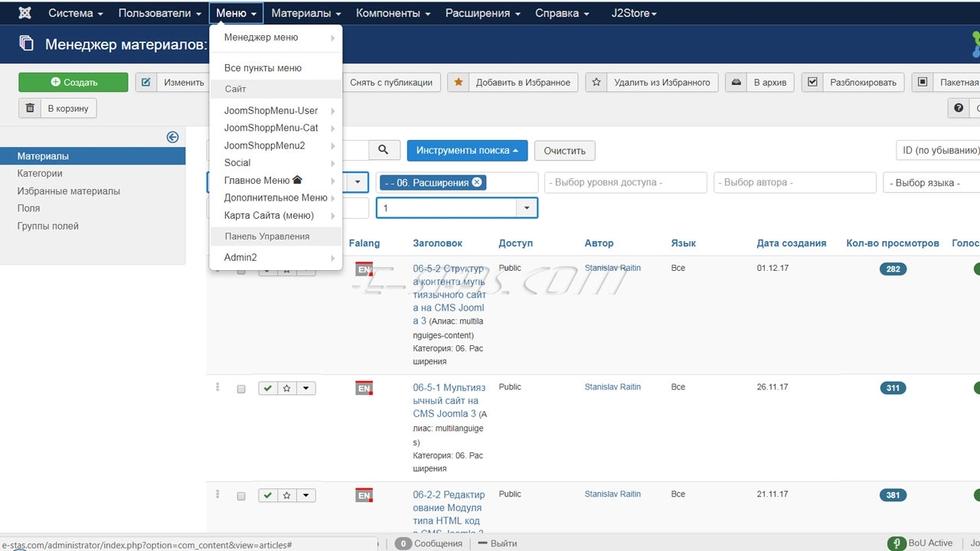Click the 'Инструменты поиска' button

(467, 150)
